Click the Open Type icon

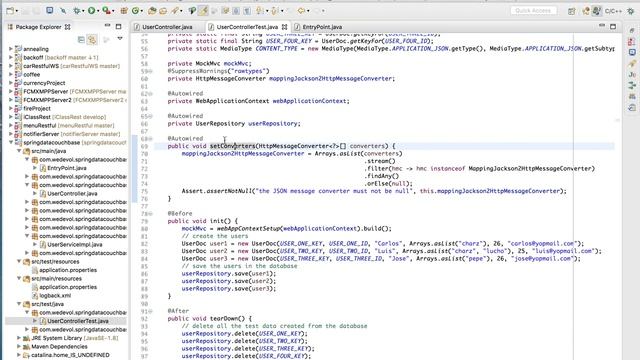pyautogui.click(x=152, y=11)
